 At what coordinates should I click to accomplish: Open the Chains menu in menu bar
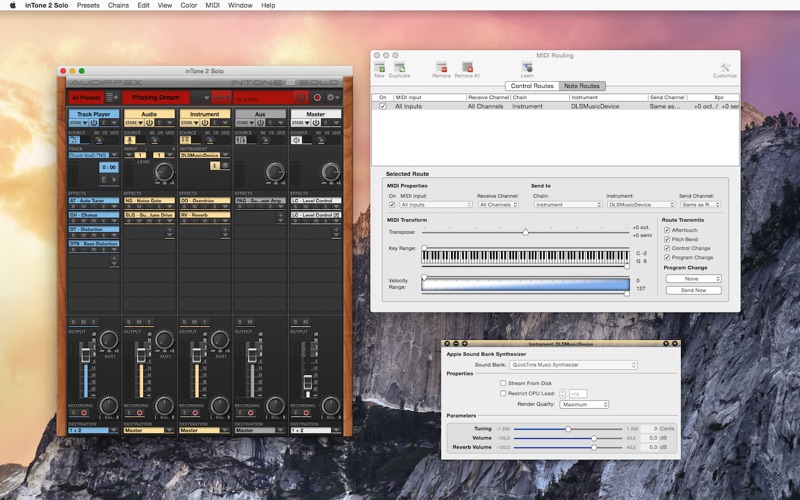(119, 5)
